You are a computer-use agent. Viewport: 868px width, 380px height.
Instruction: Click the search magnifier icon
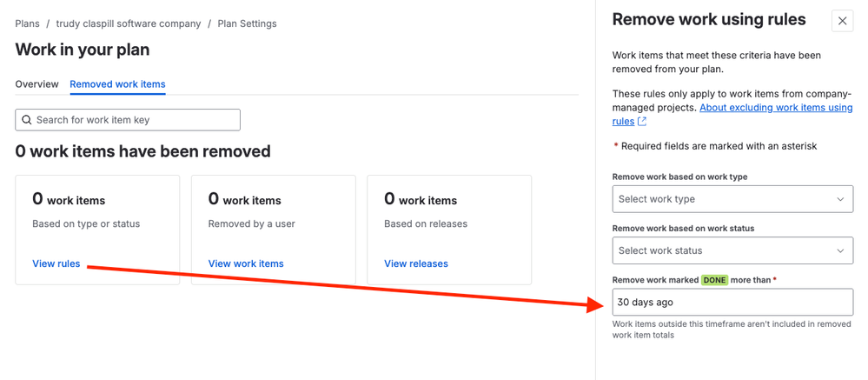click(27, 120)
